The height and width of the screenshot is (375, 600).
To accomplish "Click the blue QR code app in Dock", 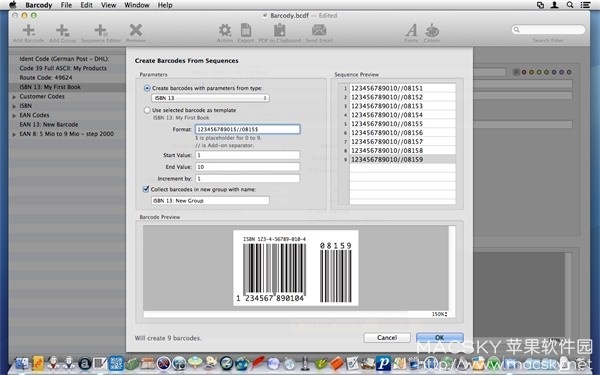I will click(x=116, y=363).
